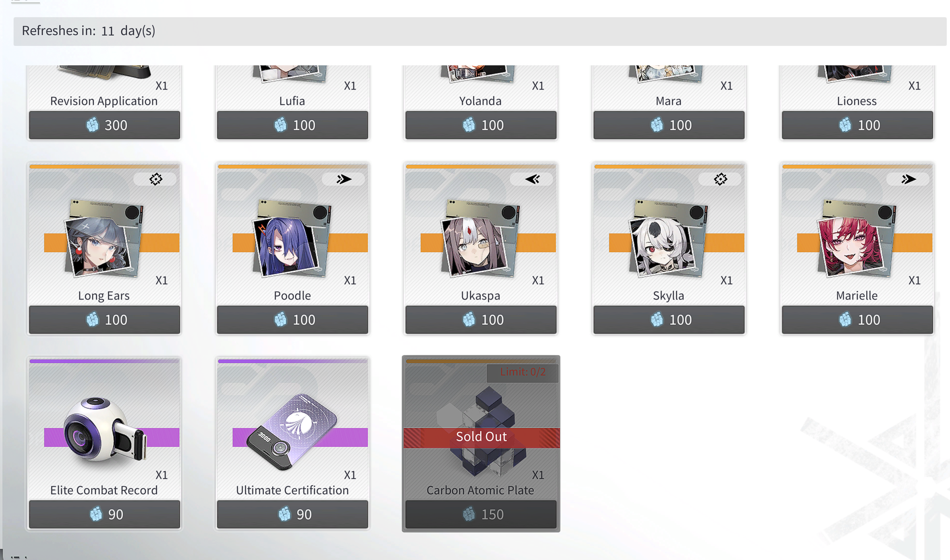This screenshot has width=950, height=560.
Task: Click the arrow class icon on Marielle card
Action: coord(909,179)
